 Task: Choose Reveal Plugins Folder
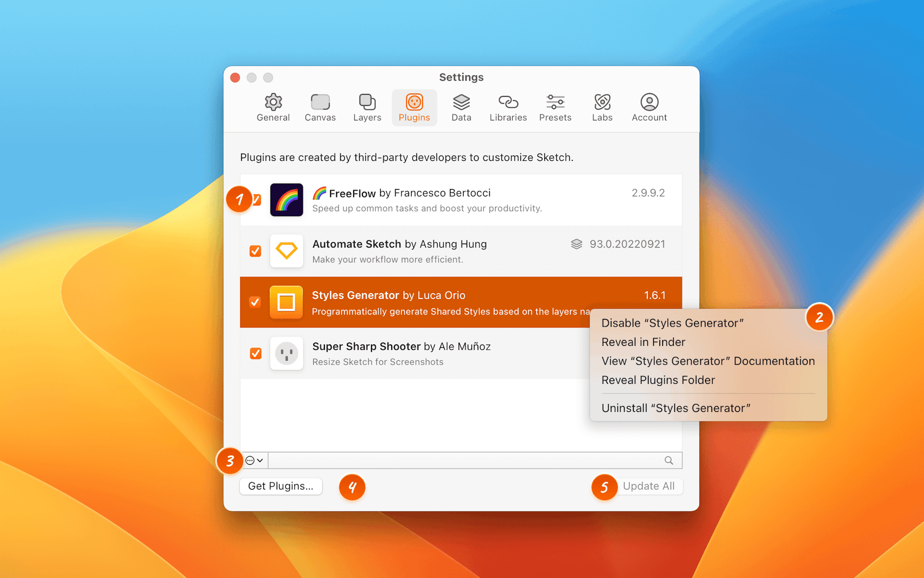pos(658,380)
